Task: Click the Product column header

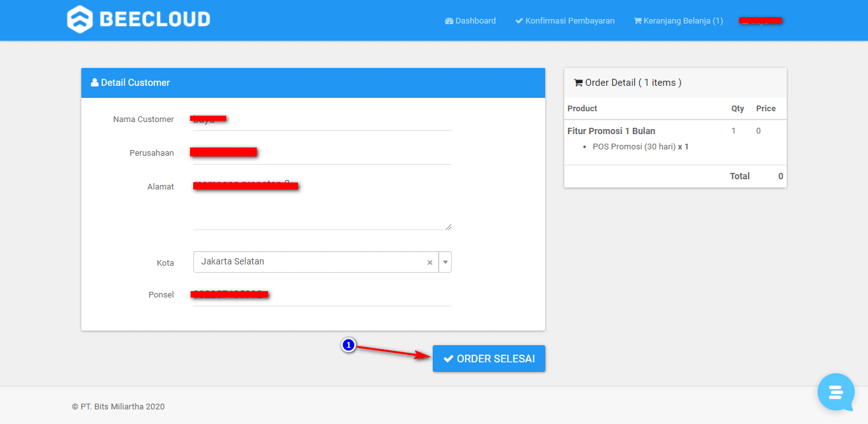Action: click(x=582, y=109)
